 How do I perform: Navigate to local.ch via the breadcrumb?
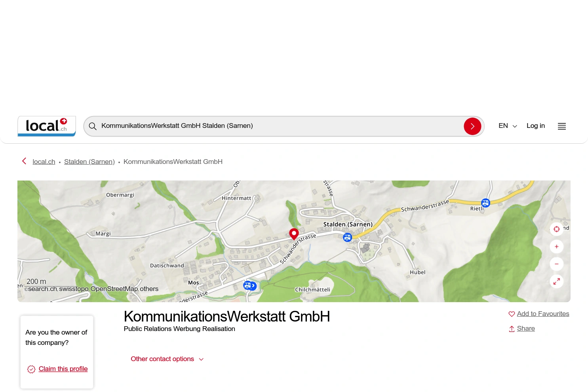point(44,162)
